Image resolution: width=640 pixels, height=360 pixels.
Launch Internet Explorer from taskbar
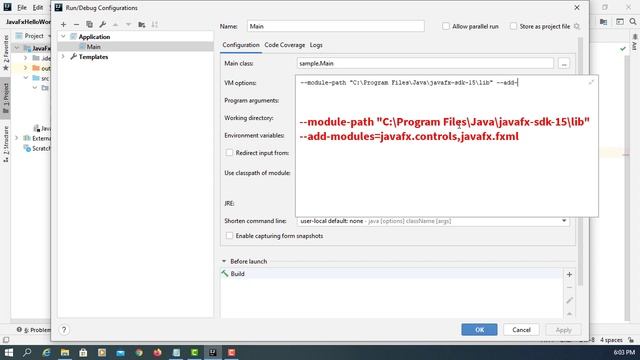pos(46,352)
